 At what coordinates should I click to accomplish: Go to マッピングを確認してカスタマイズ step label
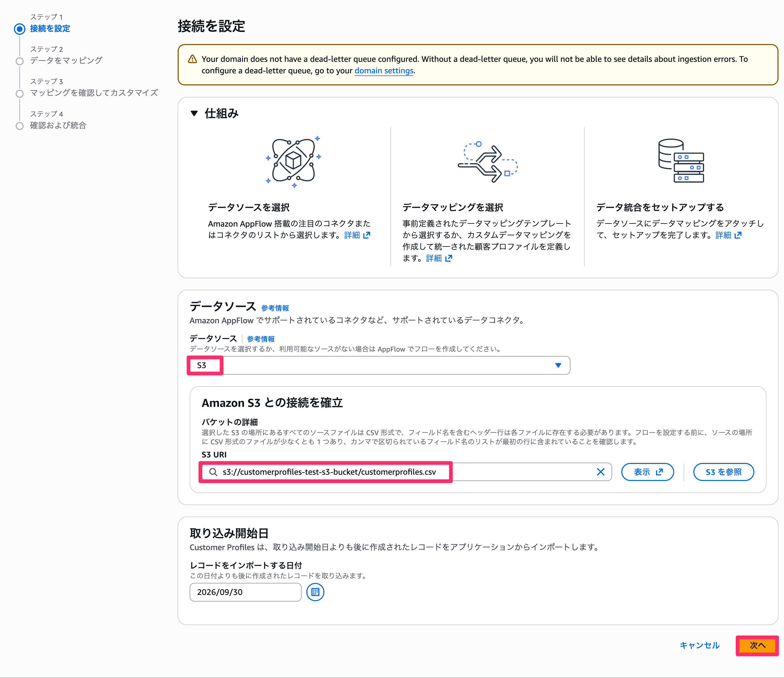[x=94, y=93]
